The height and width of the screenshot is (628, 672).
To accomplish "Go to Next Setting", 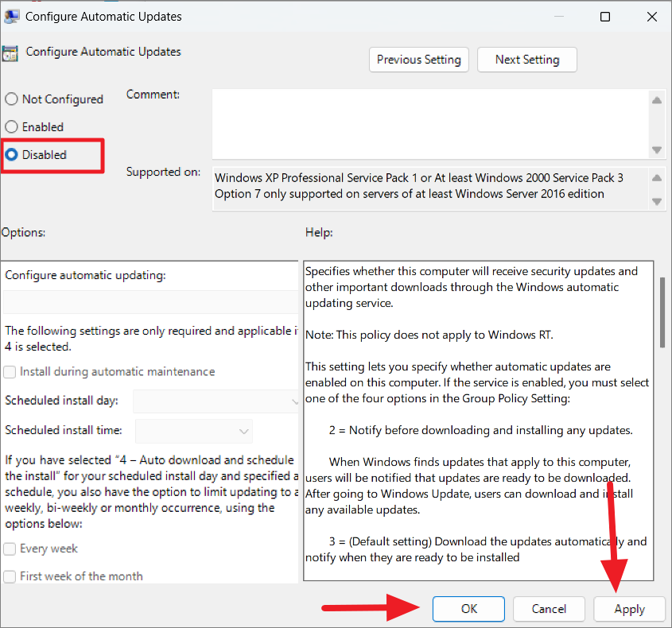I will click(527, 60).
